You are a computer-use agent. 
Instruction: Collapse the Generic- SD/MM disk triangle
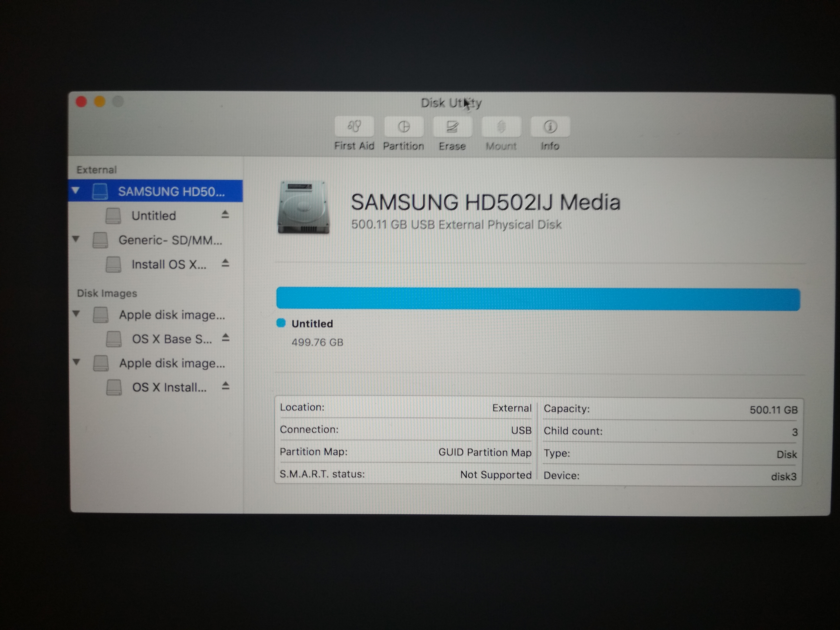pos(76,239)
